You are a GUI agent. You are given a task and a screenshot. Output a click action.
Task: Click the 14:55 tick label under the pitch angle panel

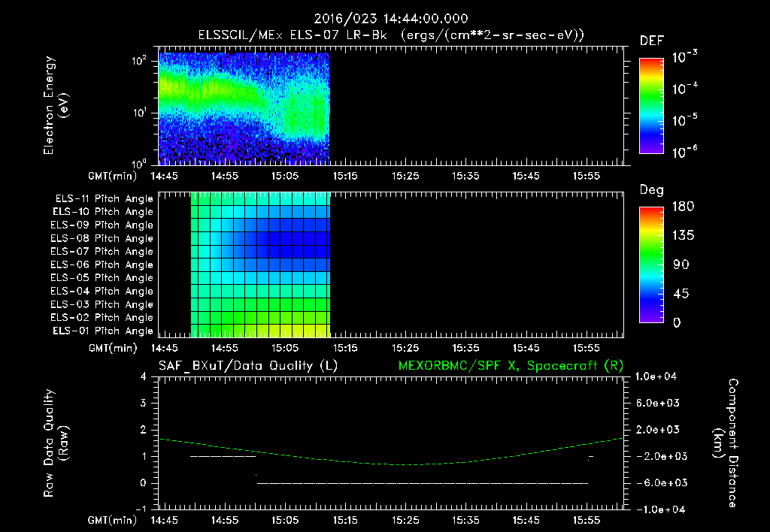pyautogui.click(x=224, y=348)
